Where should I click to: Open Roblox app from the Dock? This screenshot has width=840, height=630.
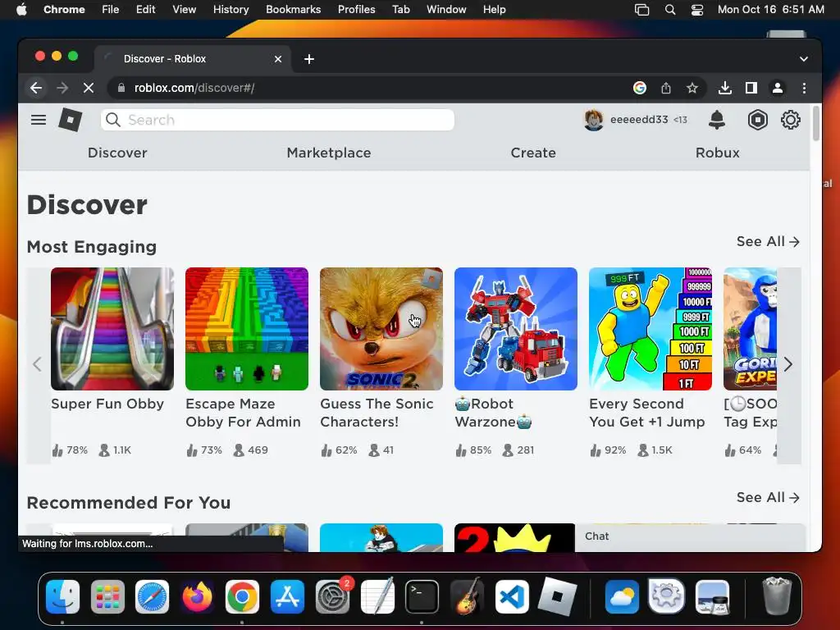[x=557, y=596]
